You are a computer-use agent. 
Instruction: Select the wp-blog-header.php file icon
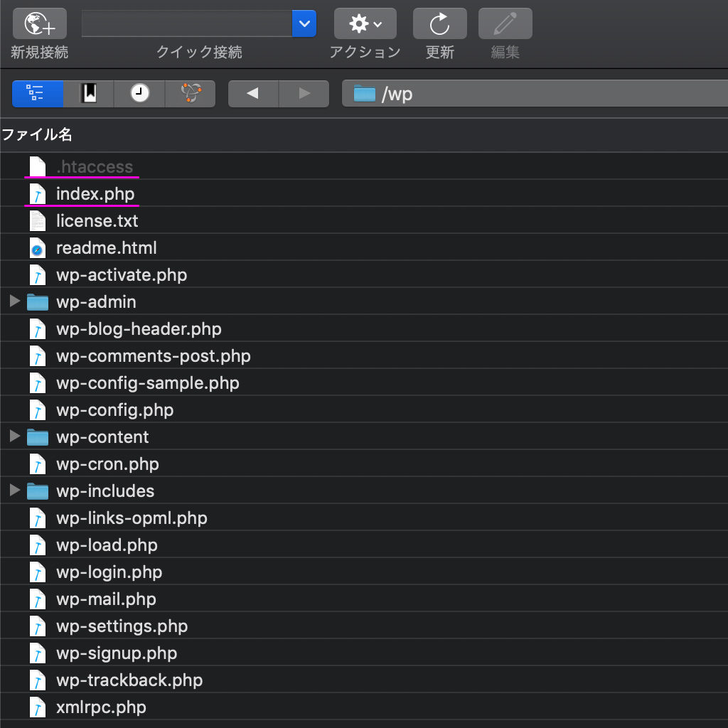(38, 328)
